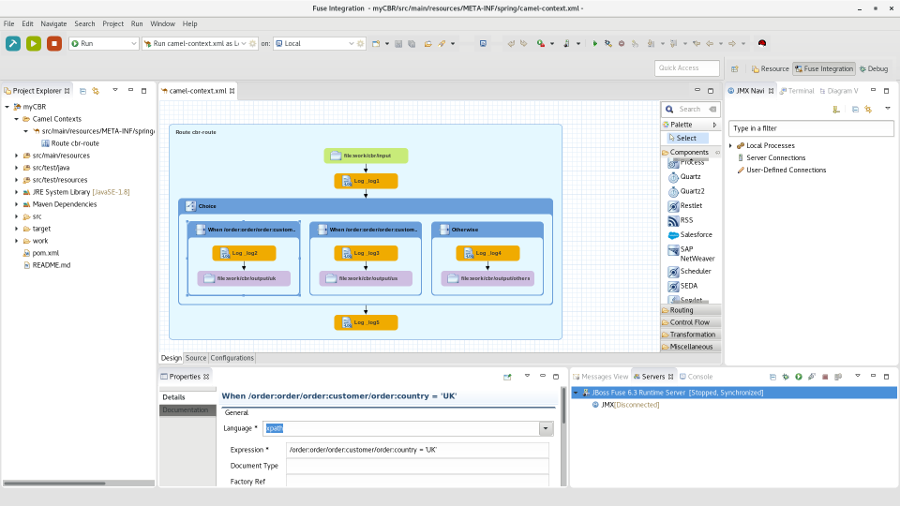This screenshot has height=506, width=900.
Task: Open pom.xml in Project Explorer
Action: (45, 253)
